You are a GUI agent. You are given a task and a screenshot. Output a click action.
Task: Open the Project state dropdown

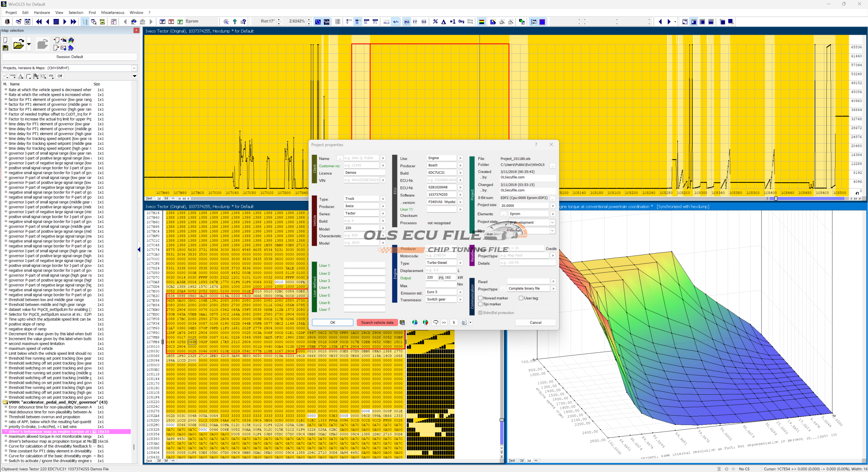click(x=552, y=222)
